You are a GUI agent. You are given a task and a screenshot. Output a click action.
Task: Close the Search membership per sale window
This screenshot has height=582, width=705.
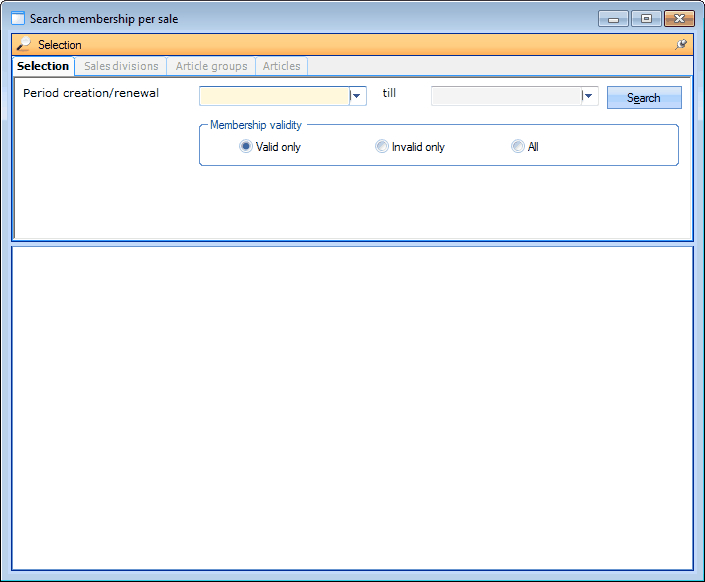pos(679,18)
